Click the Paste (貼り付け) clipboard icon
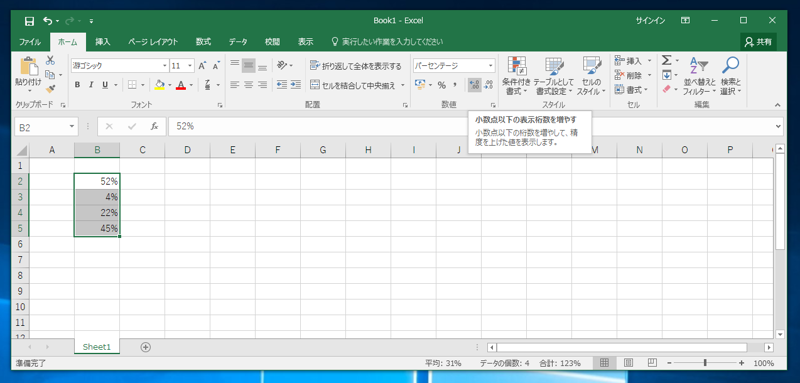 click(x=29, y=67)
